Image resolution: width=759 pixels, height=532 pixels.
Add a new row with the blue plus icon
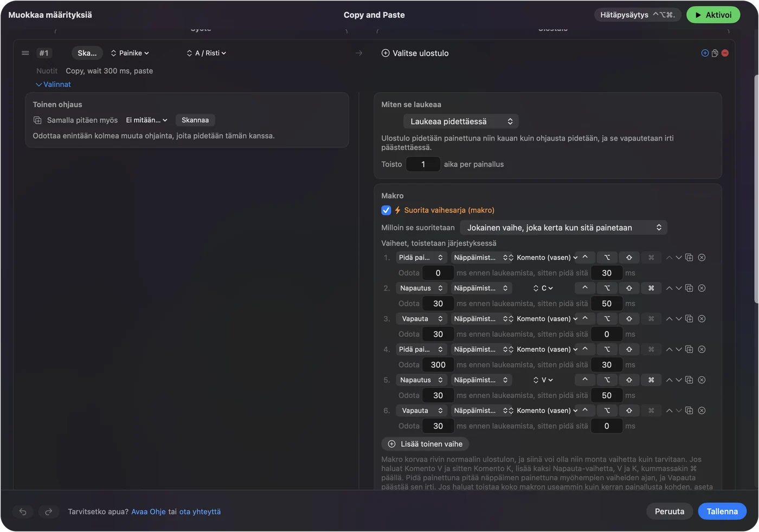click(x=705, y=53)
